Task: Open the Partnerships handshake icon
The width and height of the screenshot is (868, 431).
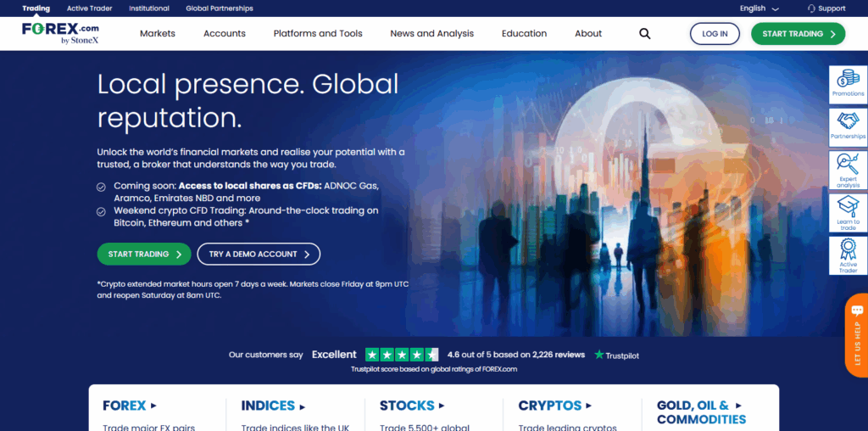Action: pyautogui.click(x=848, y=121)
